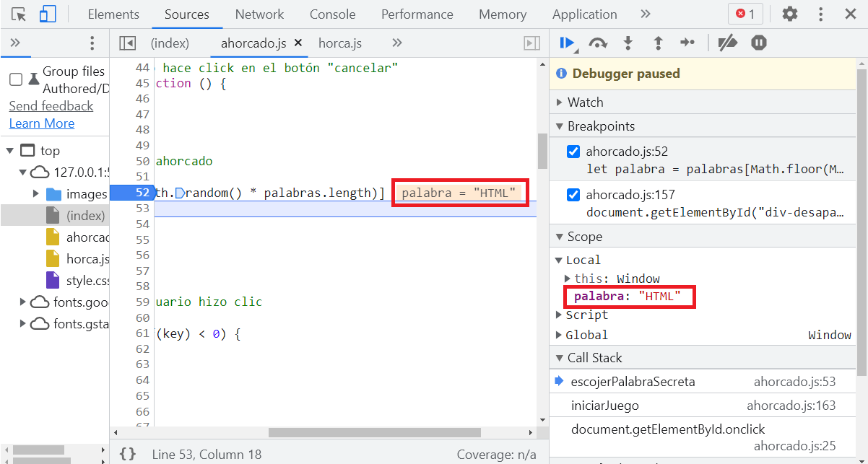Viewport: 868px width, 464px height.
Task: Toggle pause on exceptions button
Action: pos(758,43)
